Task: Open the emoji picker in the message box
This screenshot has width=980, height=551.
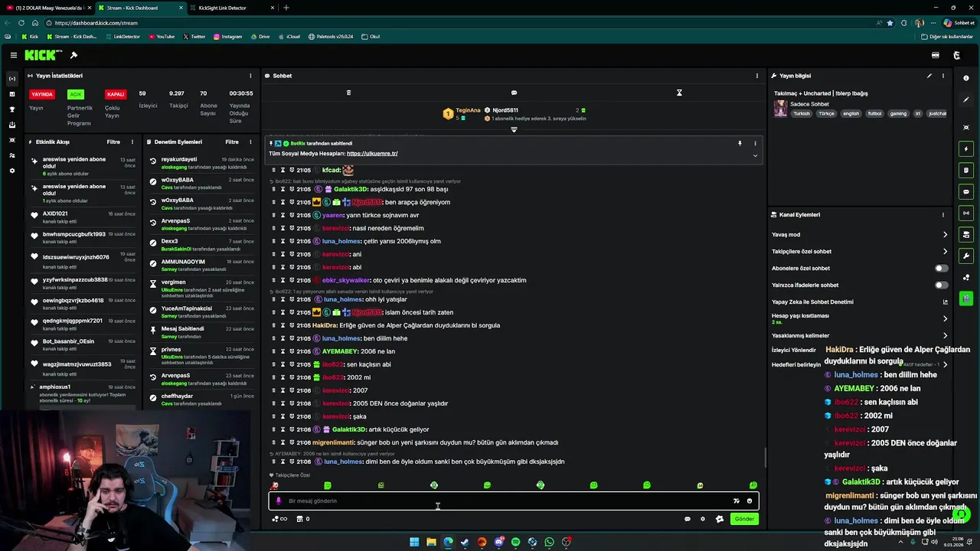Action: point(750,501)
